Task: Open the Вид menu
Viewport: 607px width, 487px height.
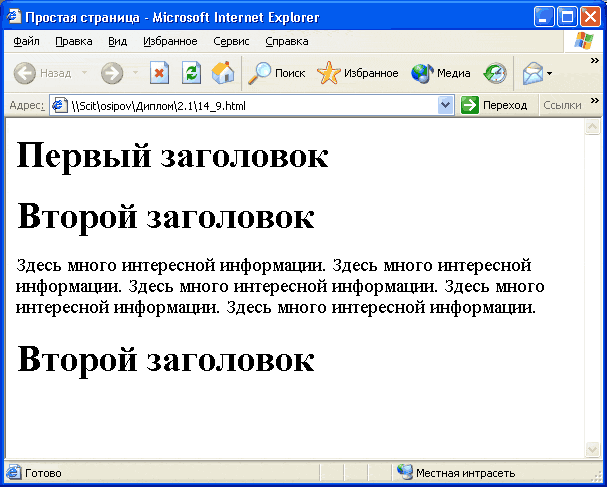Action: [x=117, y=41]
